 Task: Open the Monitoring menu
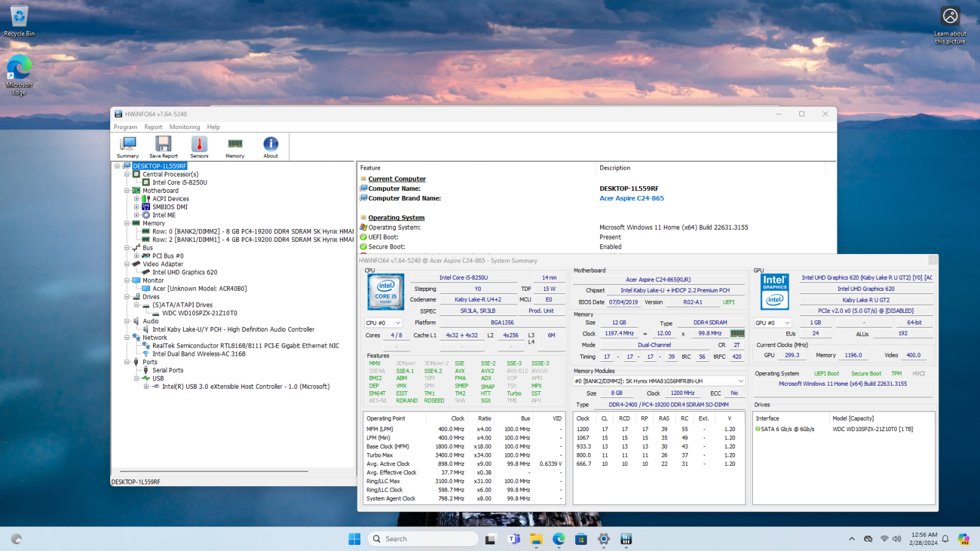(184, 127)
